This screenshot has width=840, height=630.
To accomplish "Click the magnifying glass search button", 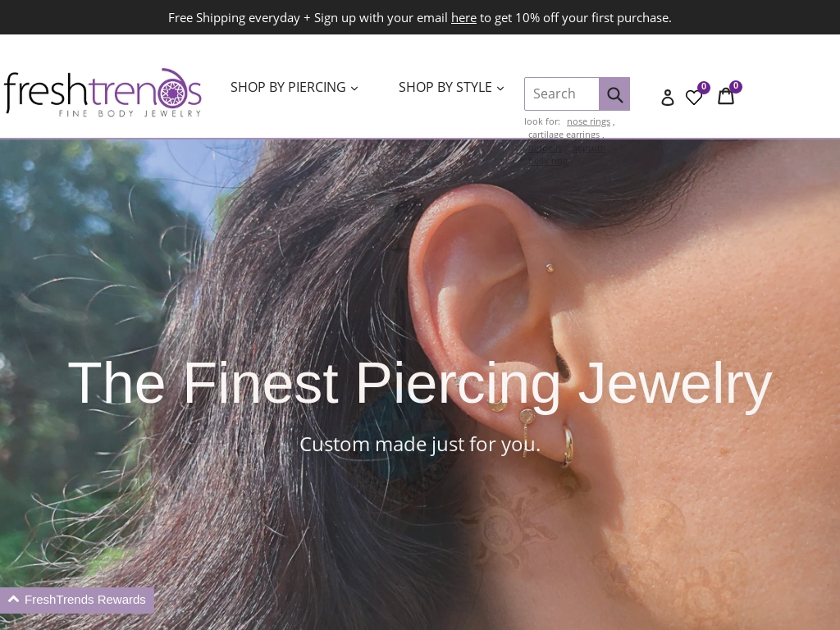I will 614,94.
